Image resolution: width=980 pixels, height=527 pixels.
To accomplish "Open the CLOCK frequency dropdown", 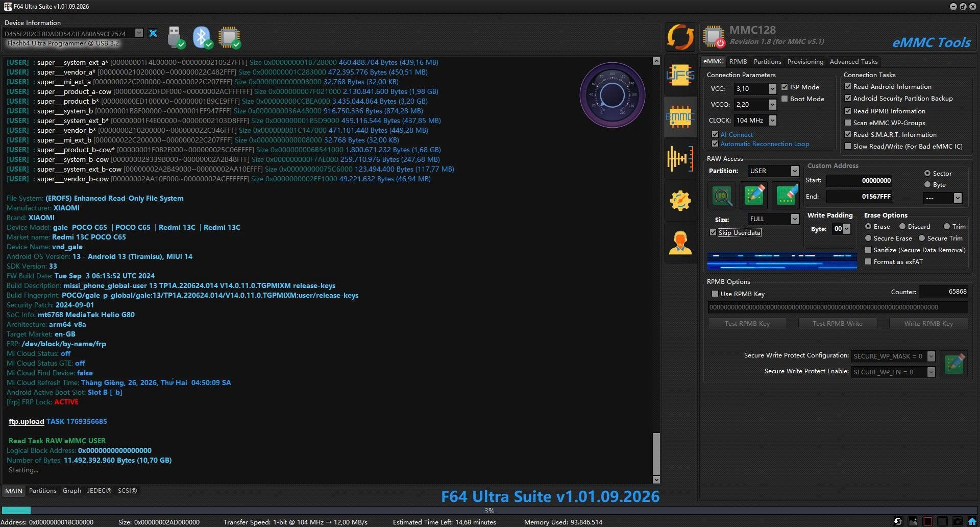I will click(772, 120).
